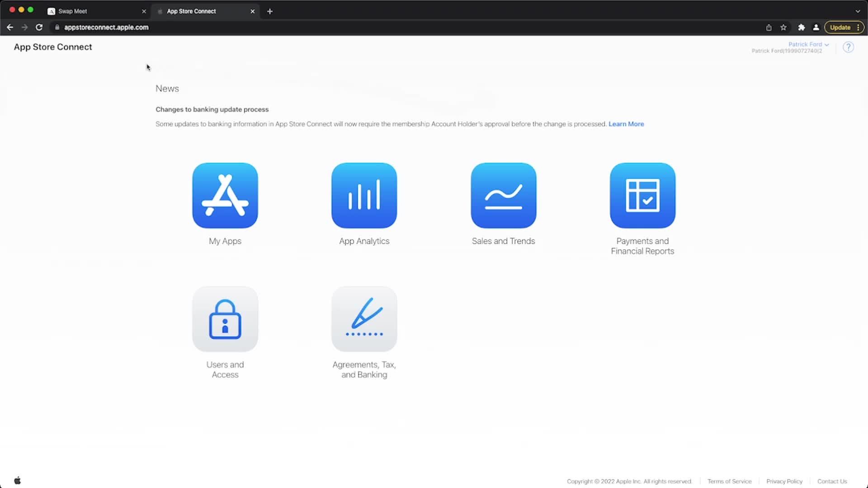Expand the Patrick Ford account dropdown
Screen dimensions: 868x488
[808, 44]
